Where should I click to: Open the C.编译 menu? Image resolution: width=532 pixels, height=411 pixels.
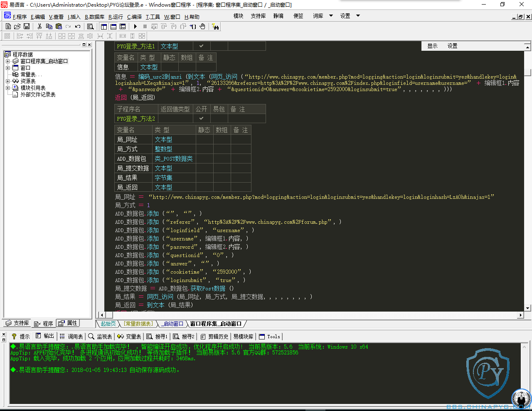(x=134, y=17)
